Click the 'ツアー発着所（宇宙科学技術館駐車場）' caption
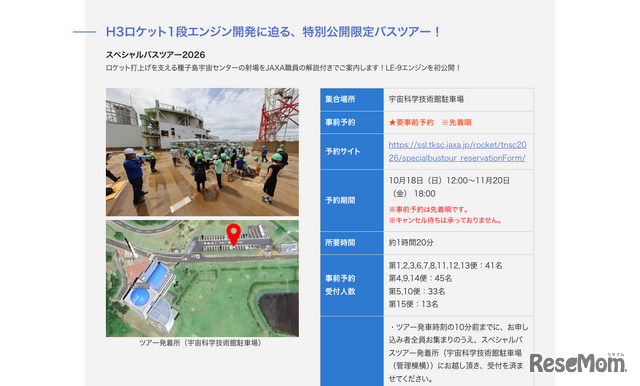Viewport: 640px width, 386px height. click(200, 343)
